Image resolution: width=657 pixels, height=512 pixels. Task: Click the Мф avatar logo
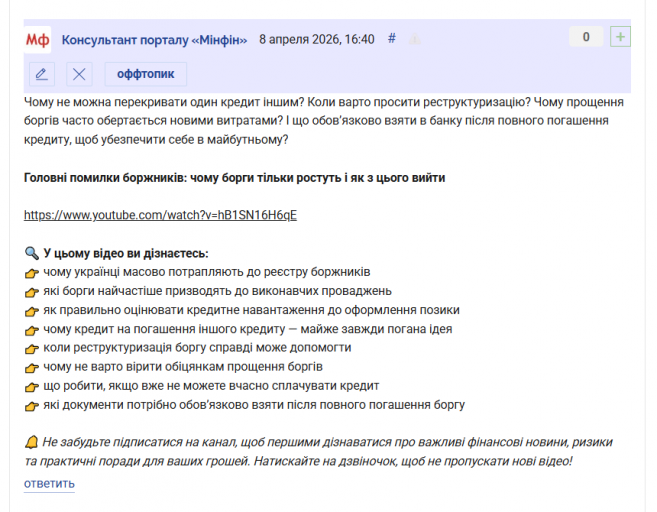click(x=37, y=40)
